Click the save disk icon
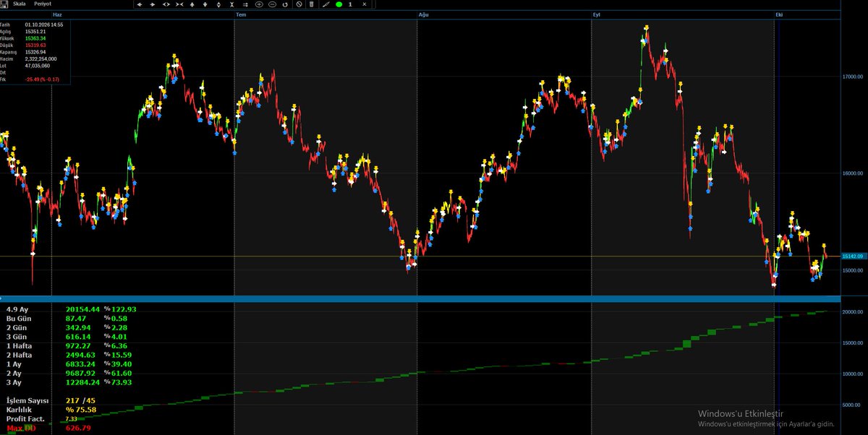 click(4, 4)
